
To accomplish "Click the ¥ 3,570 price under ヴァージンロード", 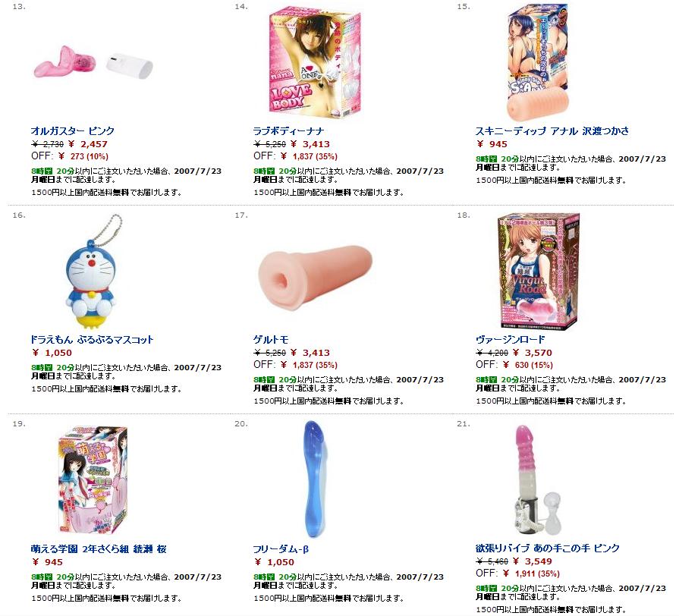I will (533, 353).
